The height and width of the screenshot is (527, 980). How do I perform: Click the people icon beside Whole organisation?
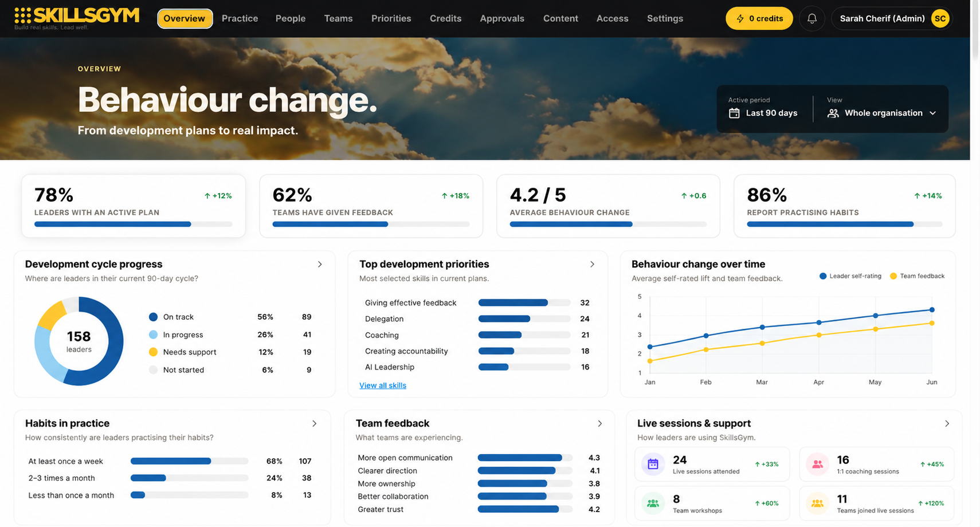833,113
